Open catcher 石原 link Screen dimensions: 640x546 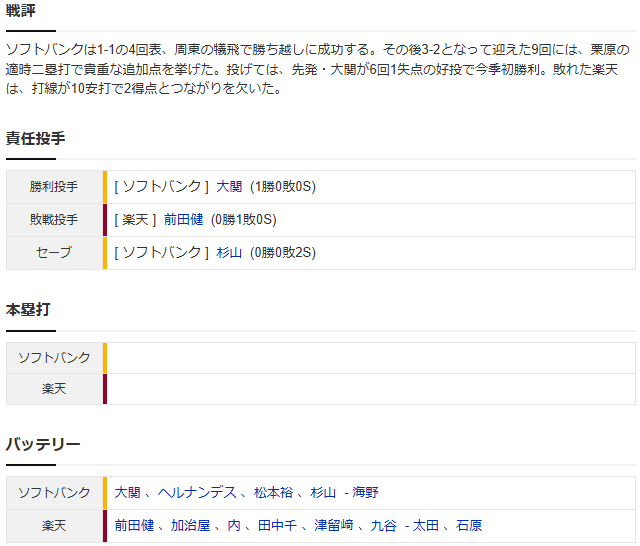pyautogui.click(x=469, y=525)
